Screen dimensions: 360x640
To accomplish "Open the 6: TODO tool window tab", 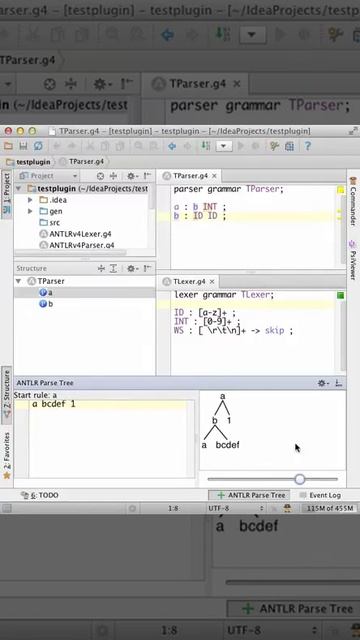I will coord(40,495).
